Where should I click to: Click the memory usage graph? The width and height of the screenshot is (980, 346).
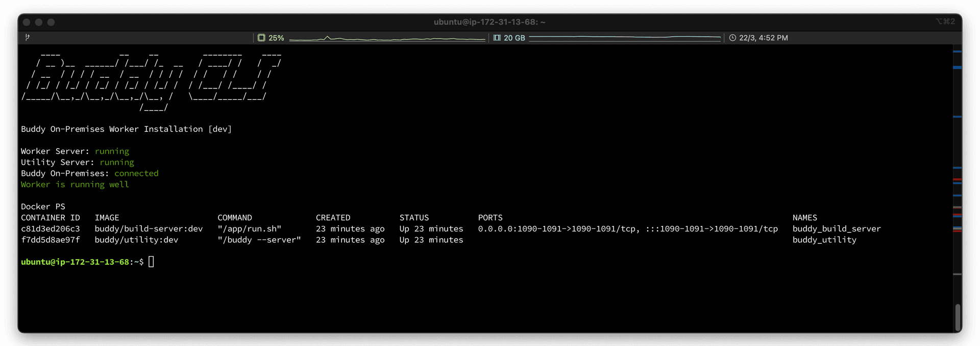click(x=624, y=38)
